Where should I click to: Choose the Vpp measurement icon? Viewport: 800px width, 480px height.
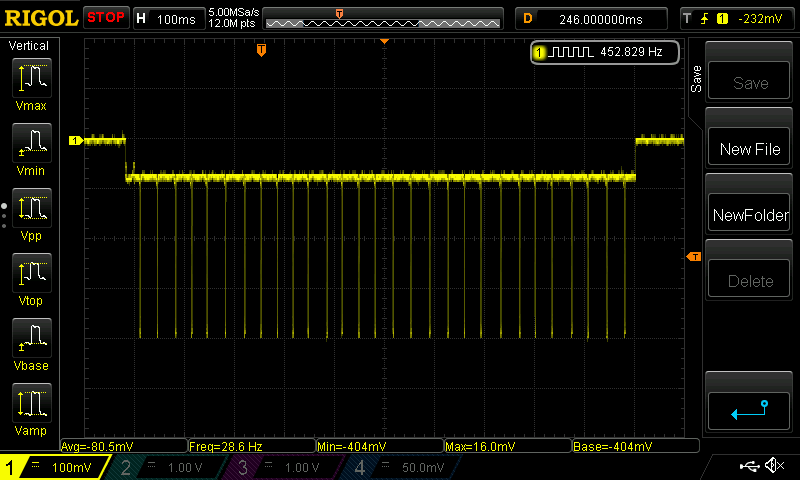[x=31, y=215]
